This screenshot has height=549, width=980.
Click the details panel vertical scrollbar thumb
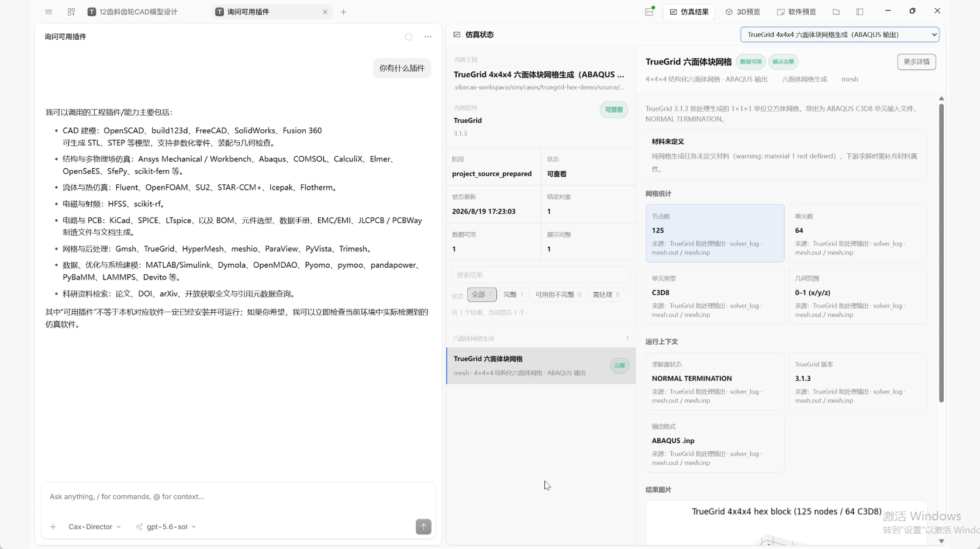941,253
